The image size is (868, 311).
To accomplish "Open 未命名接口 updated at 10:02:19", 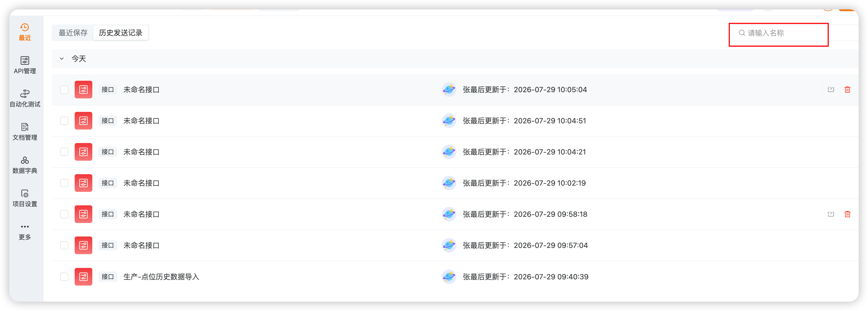I will tap(141, 183).
